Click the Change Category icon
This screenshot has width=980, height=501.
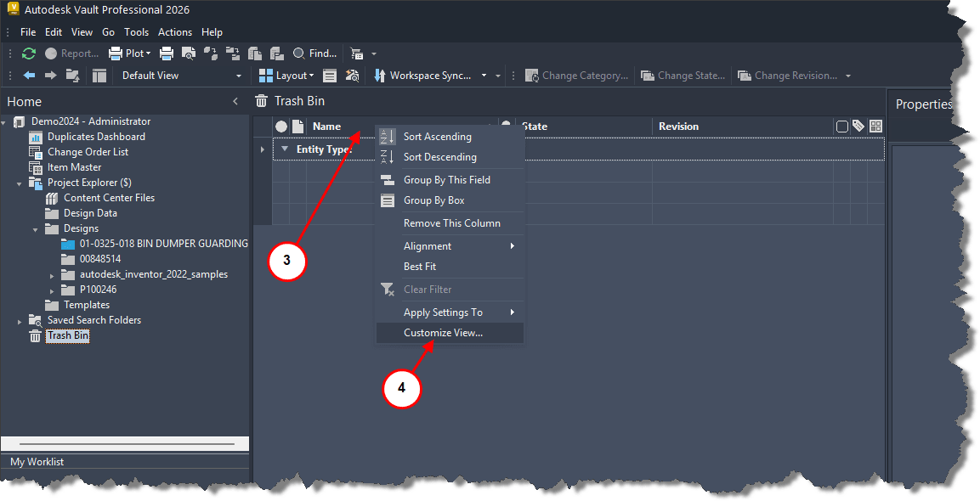pyautogui.click(x=532, y=76)
